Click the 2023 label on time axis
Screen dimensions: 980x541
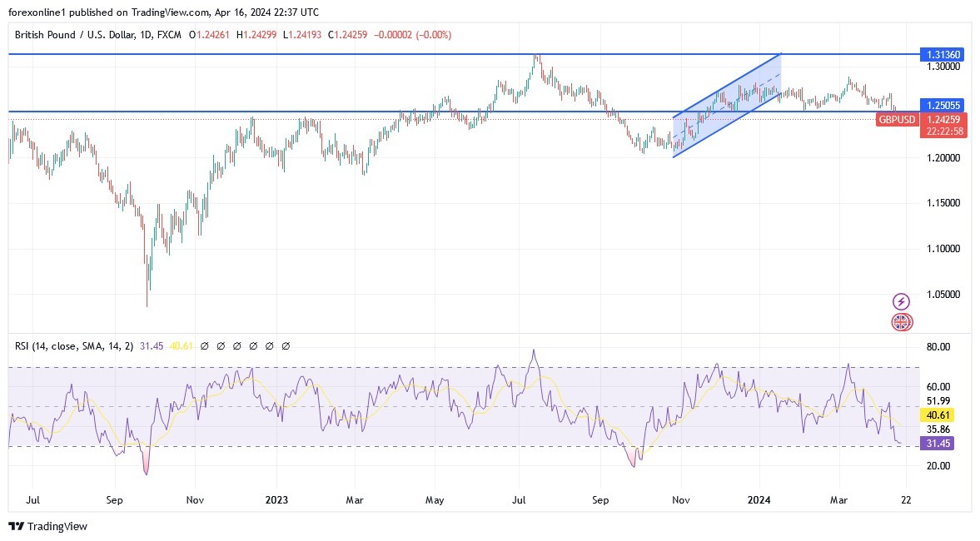tap(276, 499)
